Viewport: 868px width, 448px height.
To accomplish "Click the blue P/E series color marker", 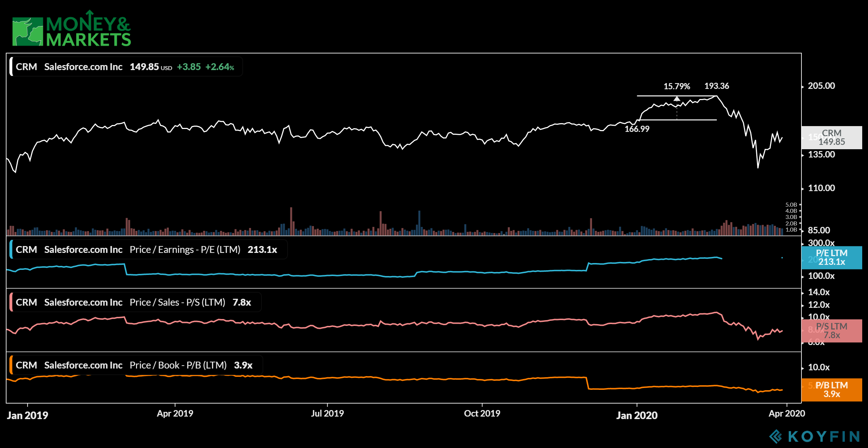I will [11, 250].
